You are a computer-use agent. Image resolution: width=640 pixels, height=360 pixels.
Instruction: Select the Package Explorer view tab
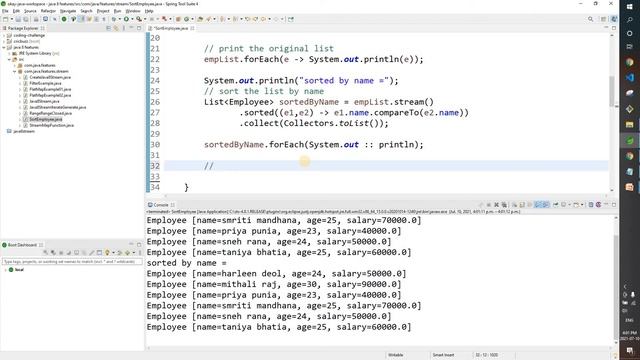click(x=23, y=28)
